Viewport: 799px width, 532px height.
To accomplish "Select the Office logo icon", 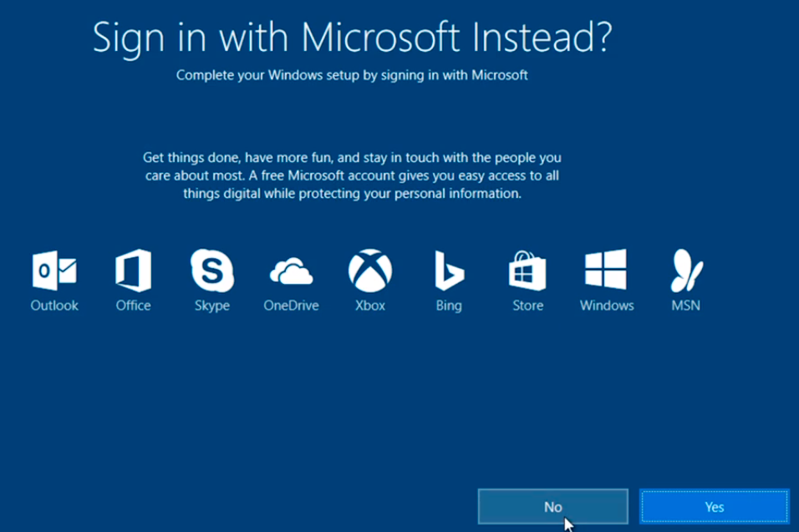I will [133, 271].
